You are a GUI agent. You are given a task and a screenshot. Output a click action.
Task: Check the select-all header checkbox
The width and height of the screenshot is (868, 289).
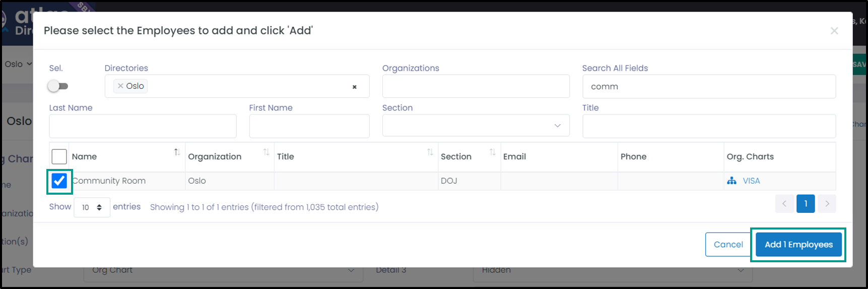(59, 156)
